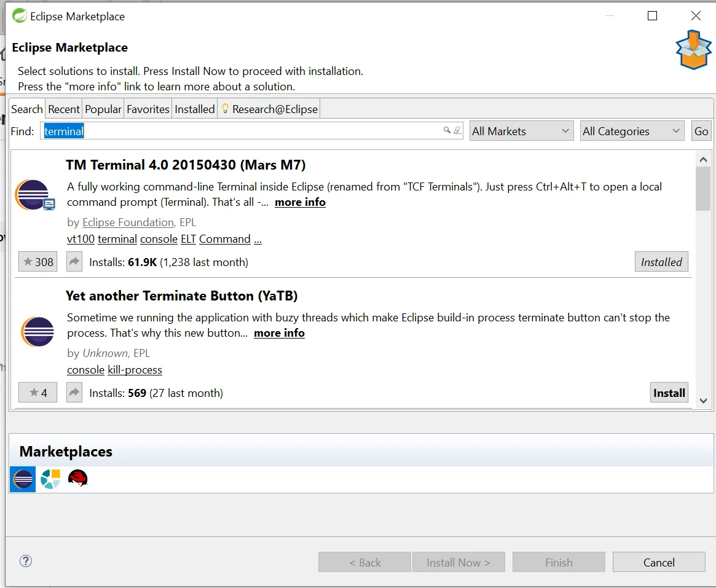Click Installed button for TM Terminal
This screenshot has width=716, height=588.
[661, 262]
